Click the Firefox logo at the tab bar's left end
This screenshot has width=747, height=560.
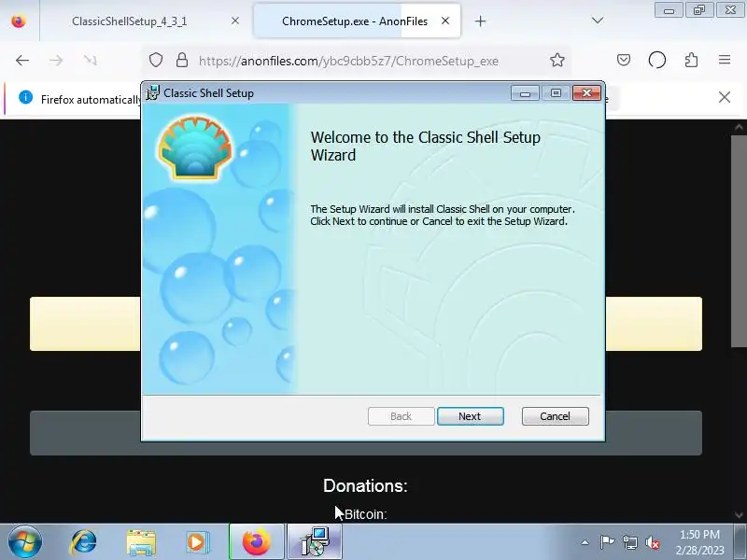[19, 21]
